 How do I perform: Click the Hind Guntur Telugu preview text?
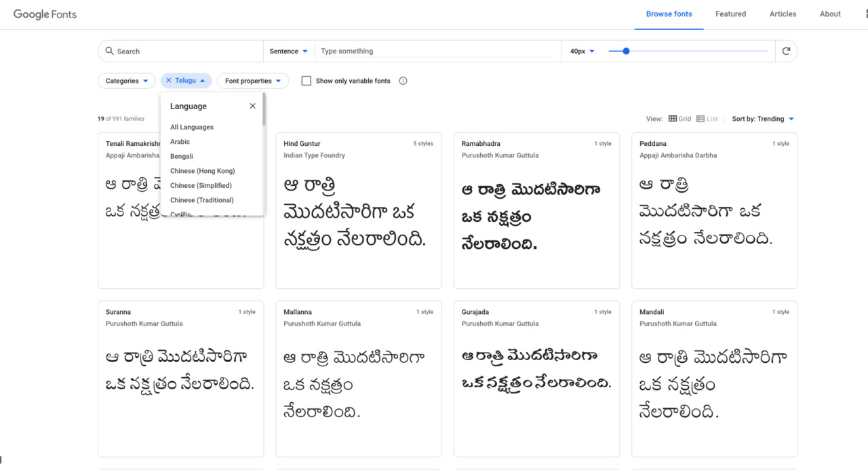click(355, 212)
